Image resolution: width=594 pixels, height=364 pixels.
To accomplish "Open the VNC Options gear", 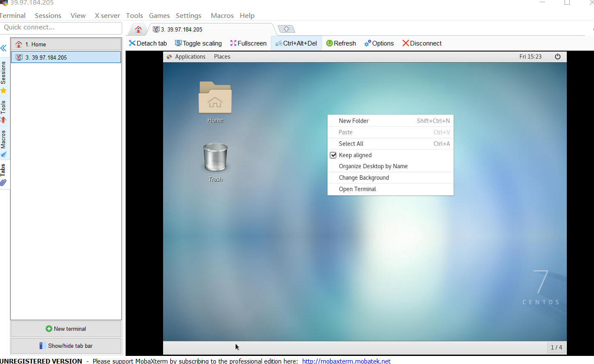I will (379, 43).
